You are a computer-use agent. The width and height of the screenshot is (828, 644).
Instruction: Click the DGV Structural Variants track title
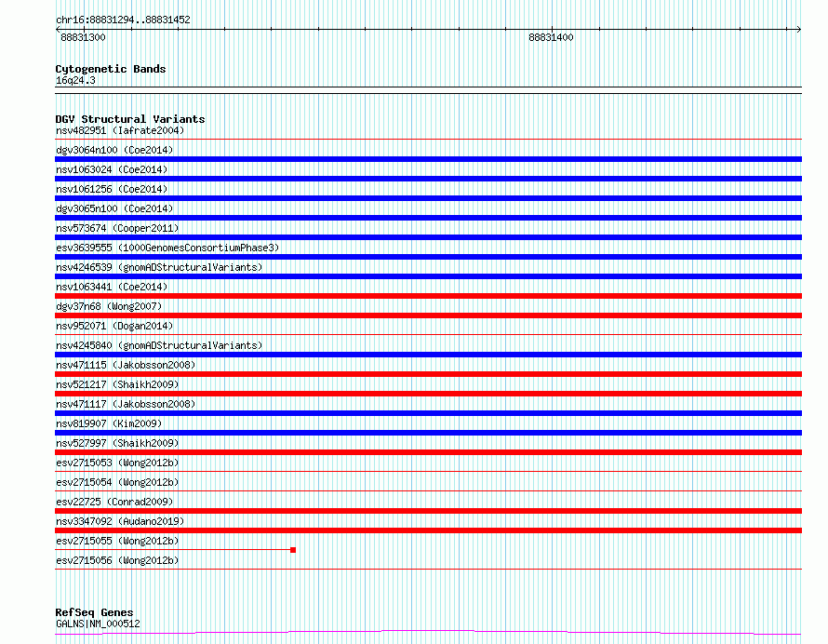click(x=130, y=119)
